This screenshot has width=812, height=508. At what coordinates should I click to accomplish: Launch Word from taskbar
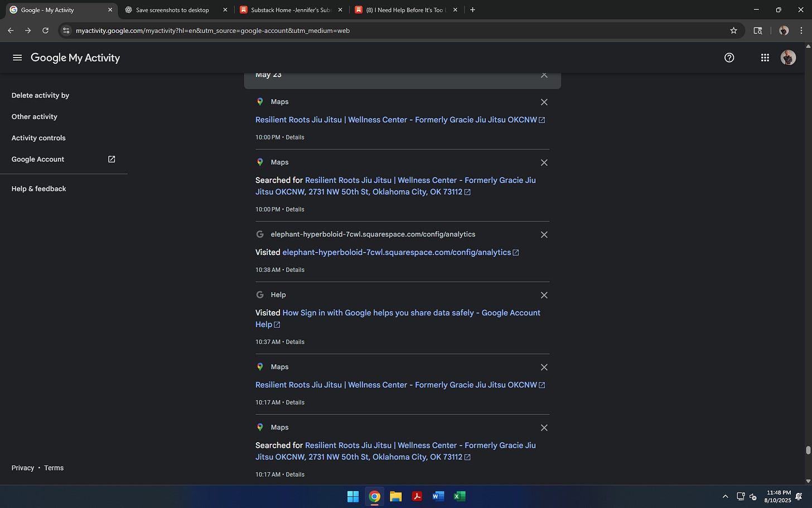point(438,496)
